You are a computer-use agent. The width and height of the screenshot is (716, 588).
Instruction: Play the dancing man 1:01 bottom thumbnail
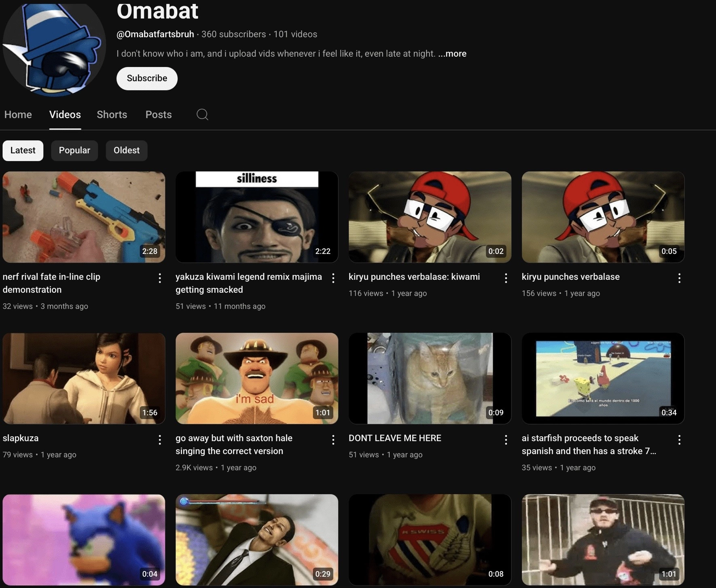[x=603, y=540]
